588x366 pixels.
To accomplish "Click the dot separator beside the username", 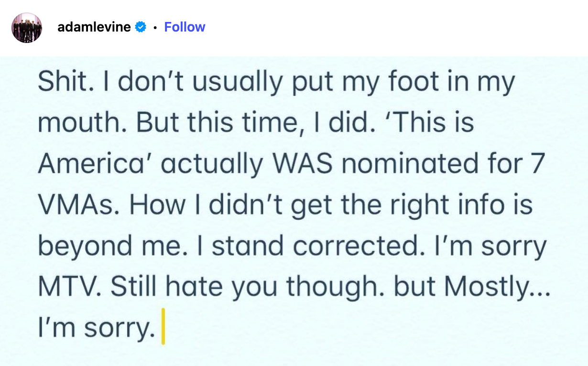I will tap(154, 27).
